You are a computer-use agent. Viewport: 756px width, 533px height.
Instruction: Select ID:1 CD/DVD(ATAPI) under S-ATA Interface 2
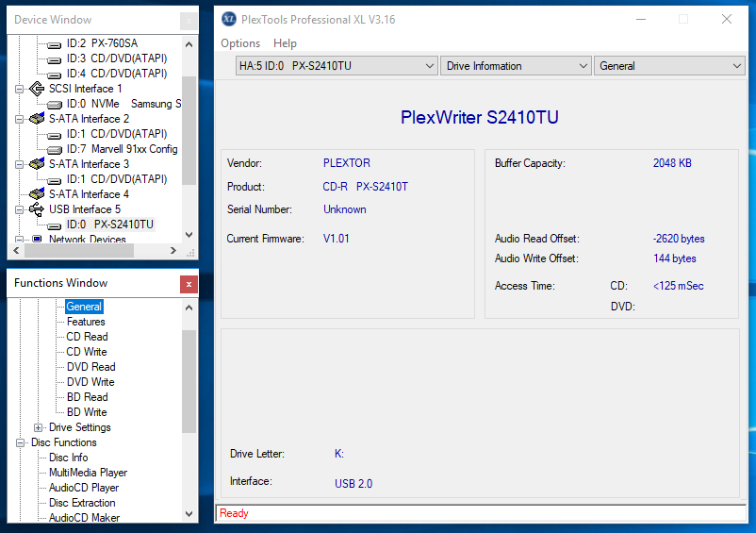pos(117,134)
